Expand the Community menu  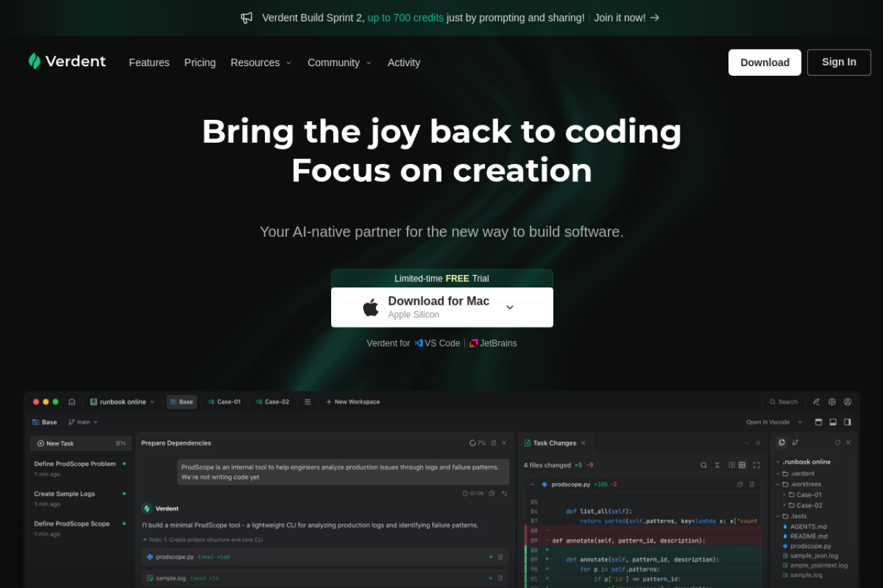[339, 63]
